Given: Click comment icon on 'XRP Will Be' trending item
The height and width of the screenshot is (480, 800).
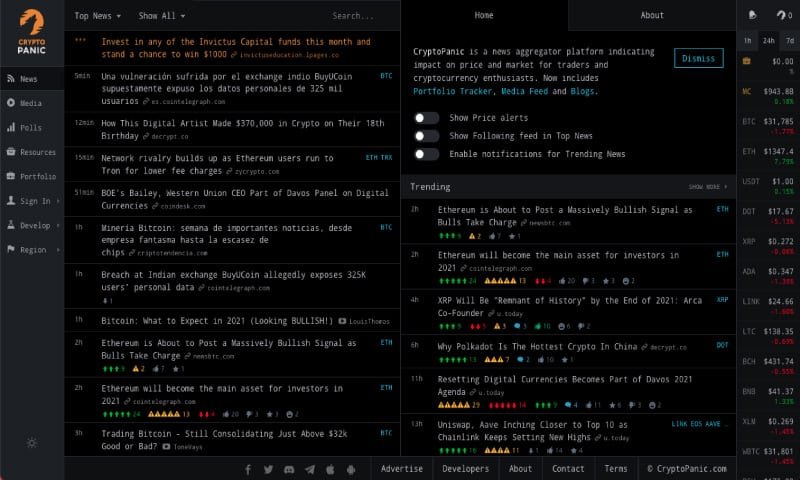Looking at the screenshot, I should coord(520,326).
